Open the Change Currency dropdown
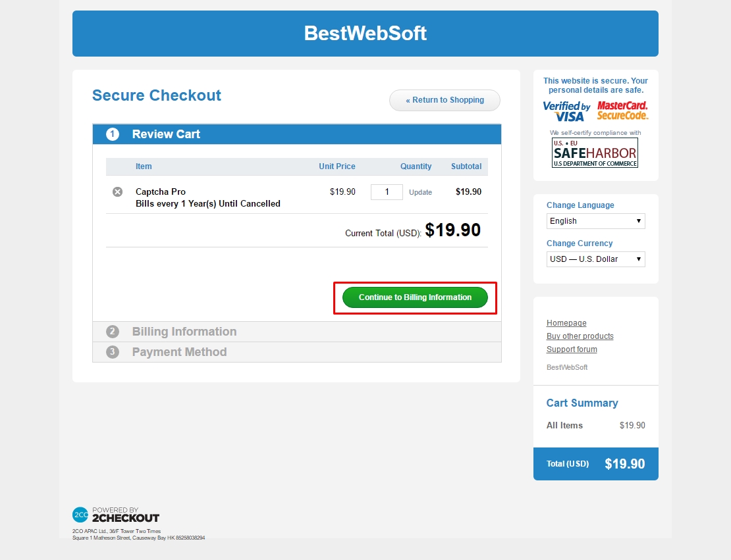 (595, 259)
